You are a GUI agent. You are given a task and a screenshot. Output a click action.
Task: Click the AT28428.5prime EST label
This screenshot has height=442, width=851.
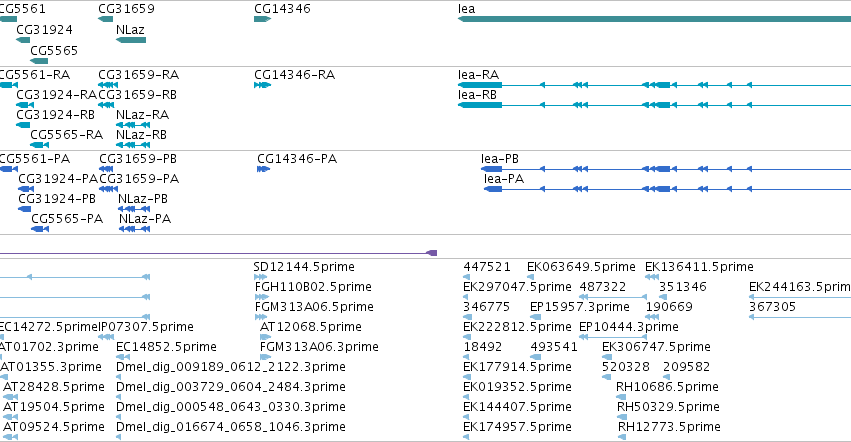[54, 387]
